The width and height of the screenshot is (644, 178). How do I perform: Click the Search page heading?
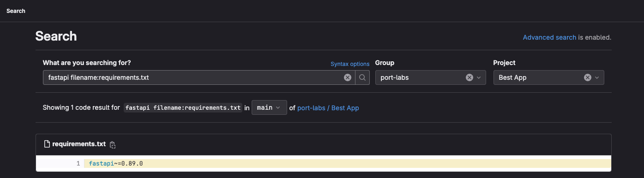[x=56, y=36]
